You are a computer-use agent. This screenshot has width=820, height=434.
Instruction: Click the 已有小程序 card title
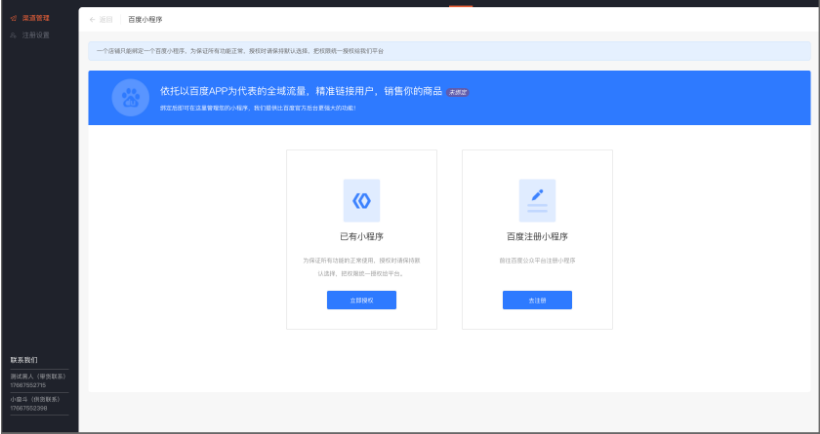pos(361,236)
